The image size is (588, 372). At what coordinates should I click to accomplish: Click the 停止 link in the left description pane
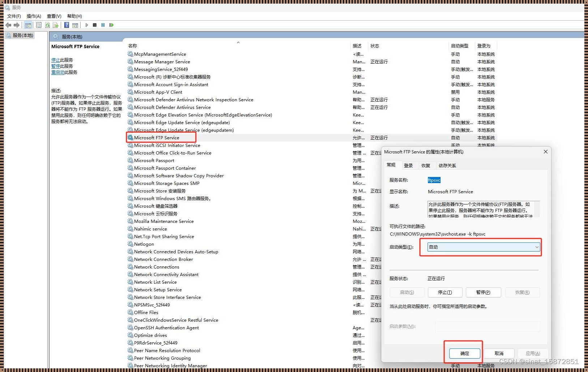(x=56, y=60)
